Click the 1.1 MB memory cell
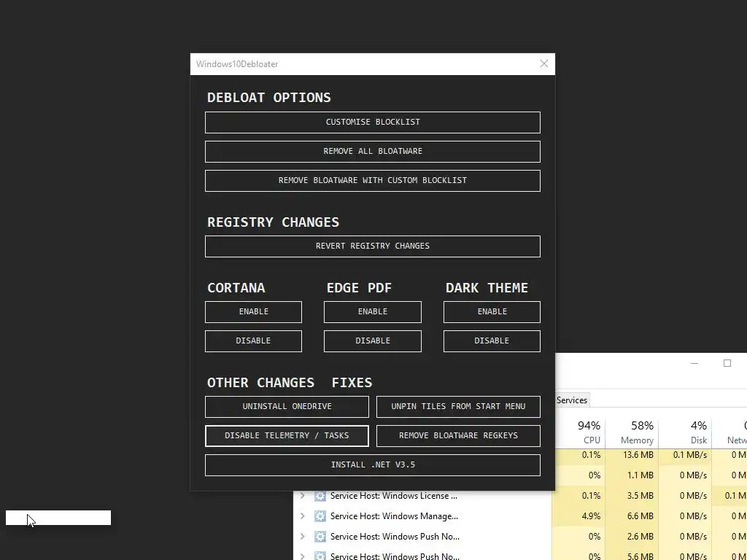The height and width of the screenshot is (560, 747). click(x=632, y=475)
